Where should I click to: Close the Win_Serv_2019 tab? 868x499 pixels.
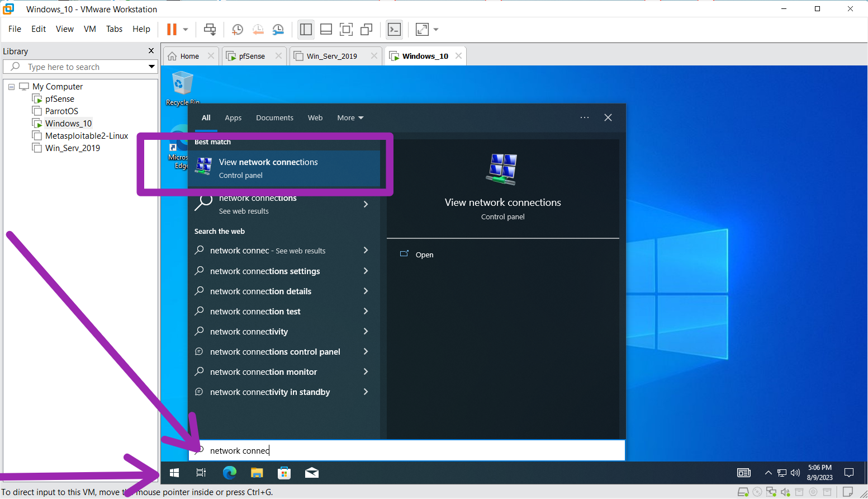374,56
